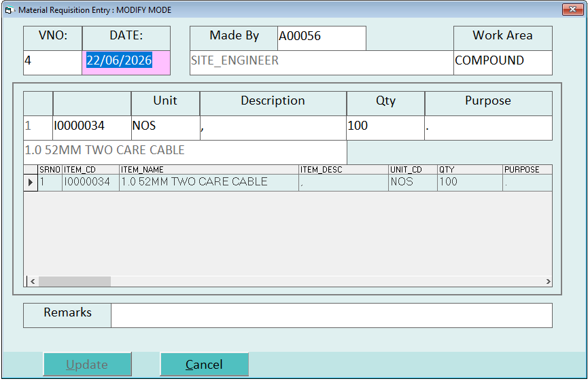Screen dimensions: 588x381
Task: Click the ITEM_DESC column header
Action: 343,169
